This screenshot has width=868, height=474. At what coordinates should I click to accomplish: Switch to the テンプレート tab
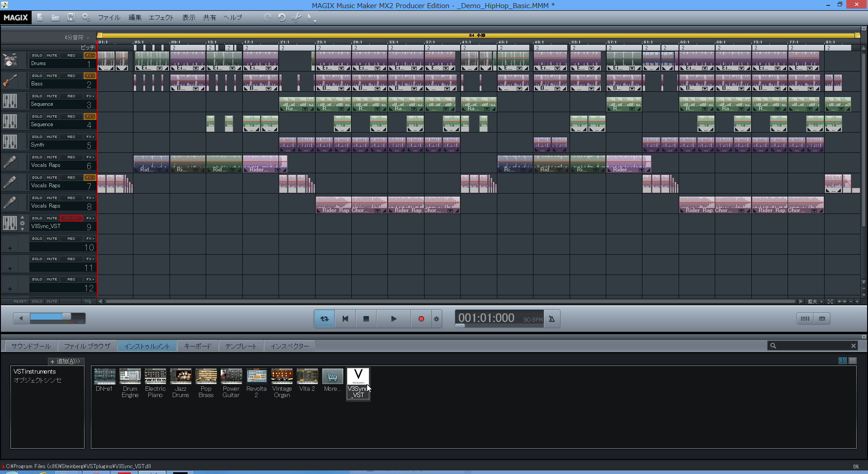point(241,346)
